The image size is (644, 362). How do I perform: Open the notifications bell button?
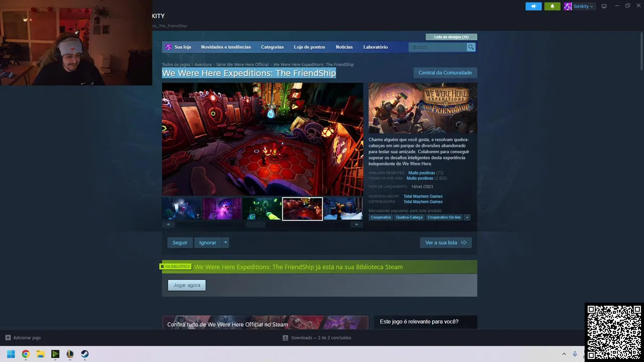pyautogui.click(x=552, y=6)
